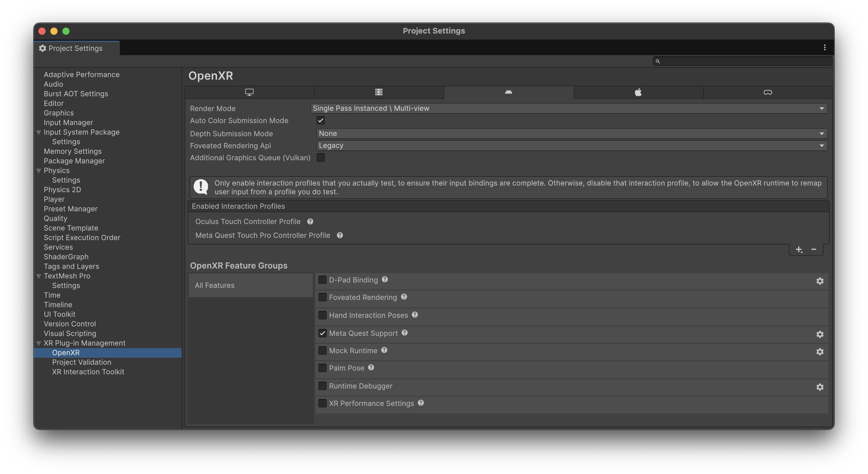
Task: Open help for Oculus Touch Controller Profile
Action: [x=310, y=221]
